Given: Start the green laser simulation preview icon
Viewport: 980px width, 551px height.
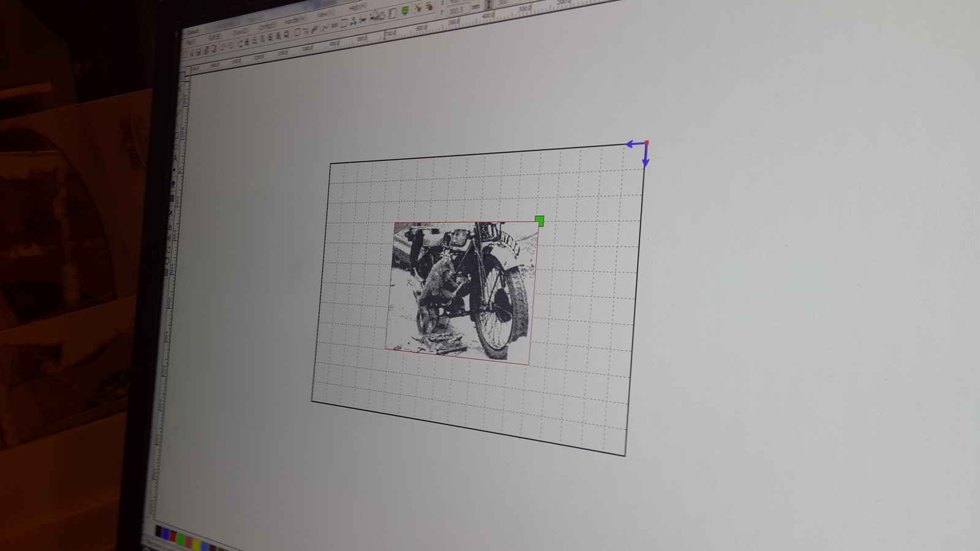Looking at the screenshot, I should [405, 10].
